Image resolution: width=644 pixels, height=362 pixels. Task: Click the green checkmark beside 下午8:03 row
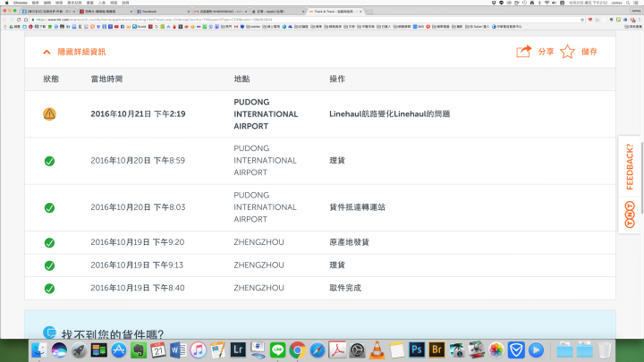tap(49, 207)
